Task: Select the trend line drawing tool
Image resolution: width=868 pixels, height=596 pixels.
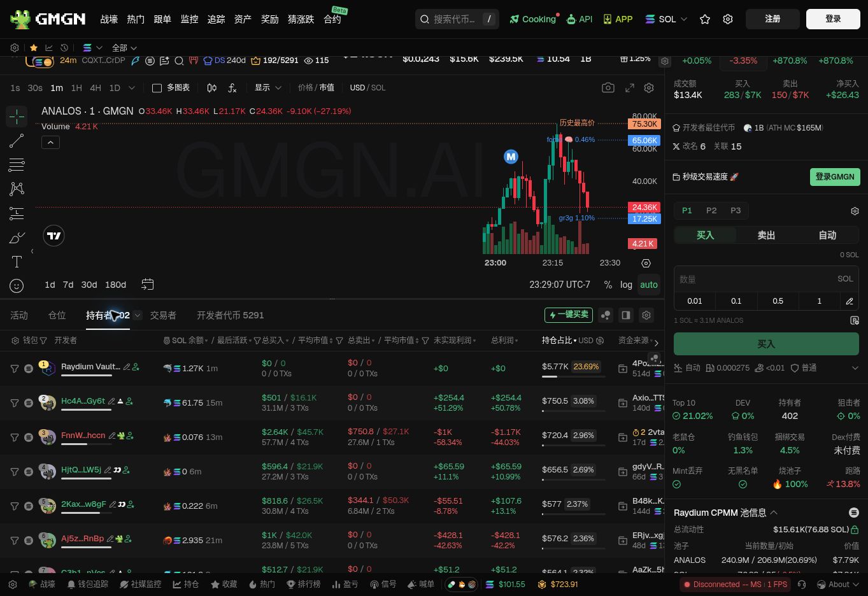Action: [17, 141]
